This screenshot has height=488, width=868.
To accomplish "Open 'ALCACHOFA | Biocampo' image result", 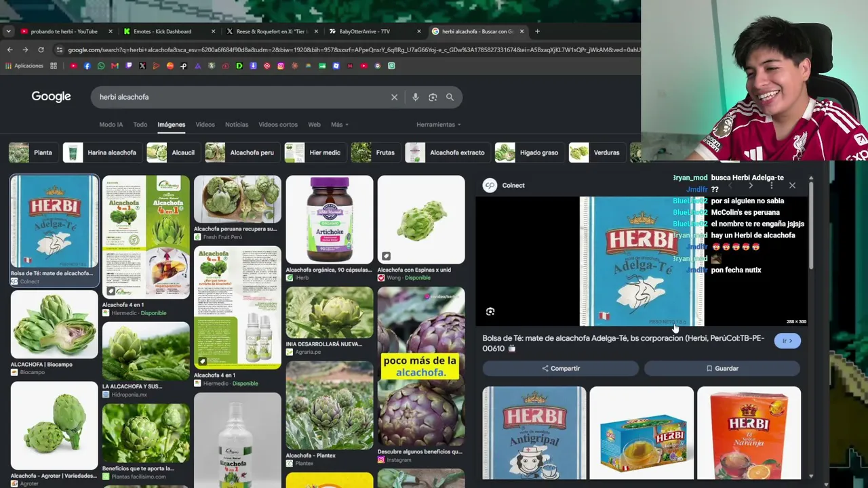I will [54, 325].
